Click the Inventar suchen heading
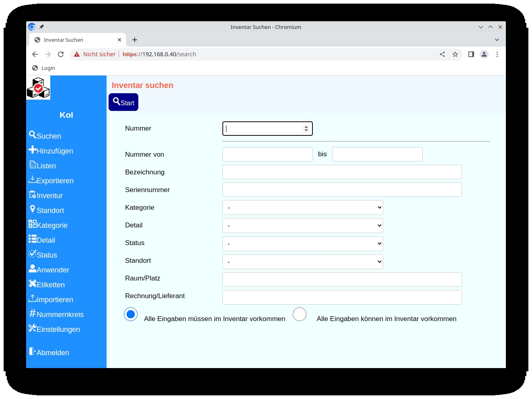The image size is (532, 399). tap(142, 85)
